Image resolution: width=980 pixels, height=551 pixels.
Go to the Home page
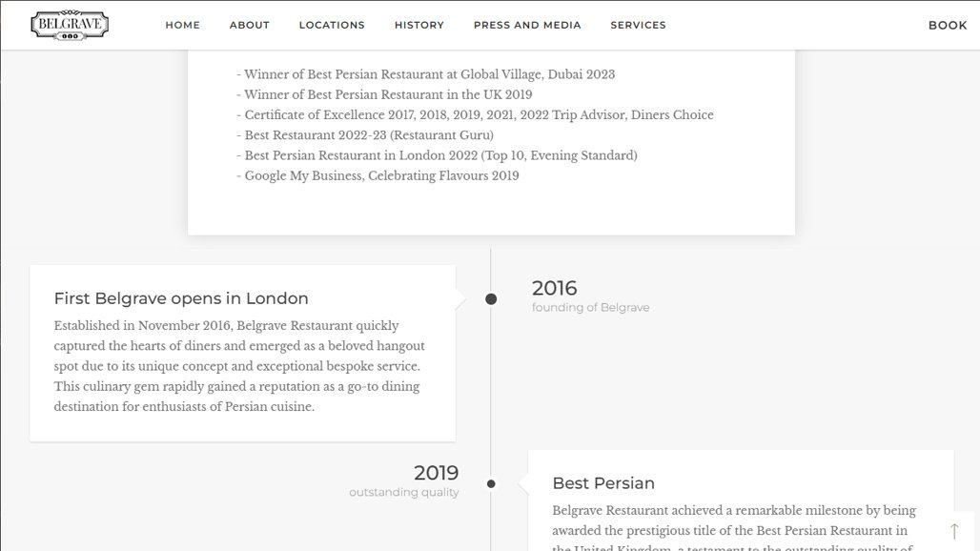click(182, 25)
